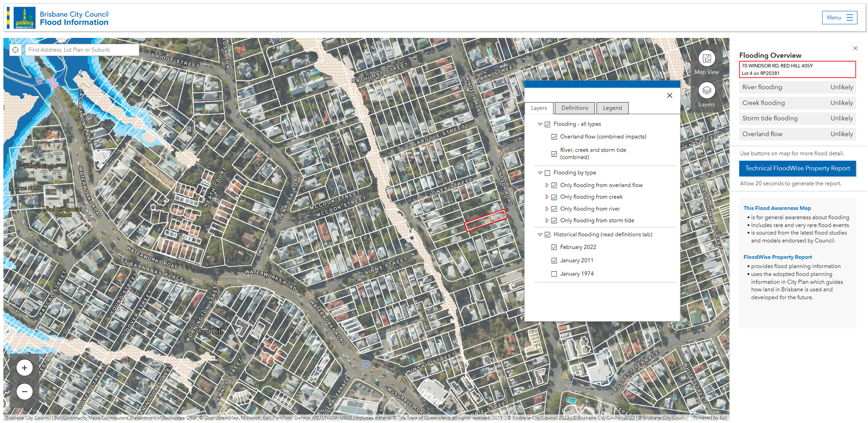This screenshot has width=868, height=423.
Task: Zoom in with the plus button
Action: [24, 368]
